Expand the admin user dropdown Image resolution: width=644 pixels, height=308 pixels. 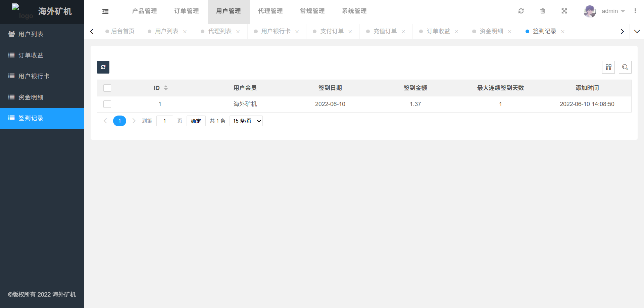click(613, 11)
